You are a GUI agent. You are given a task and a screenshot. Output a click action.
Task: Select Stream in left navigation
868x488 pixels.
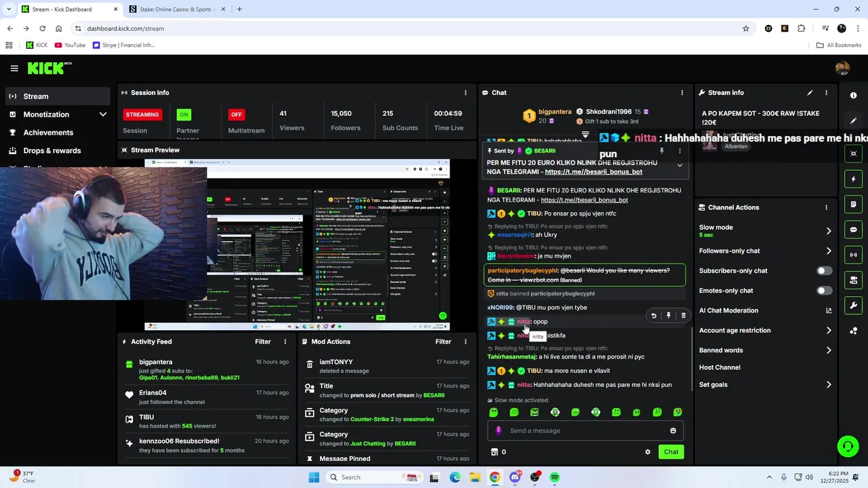[x=58, y=96]
